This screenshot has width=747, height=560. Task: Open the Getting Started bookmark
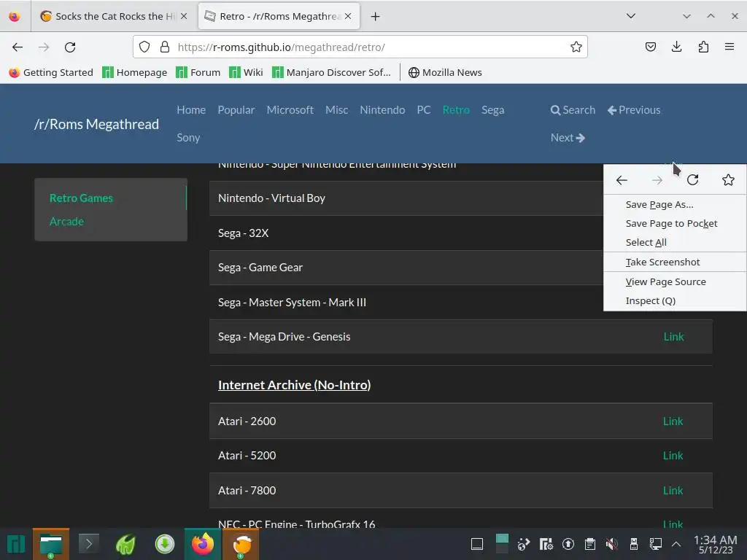(51, 72)
